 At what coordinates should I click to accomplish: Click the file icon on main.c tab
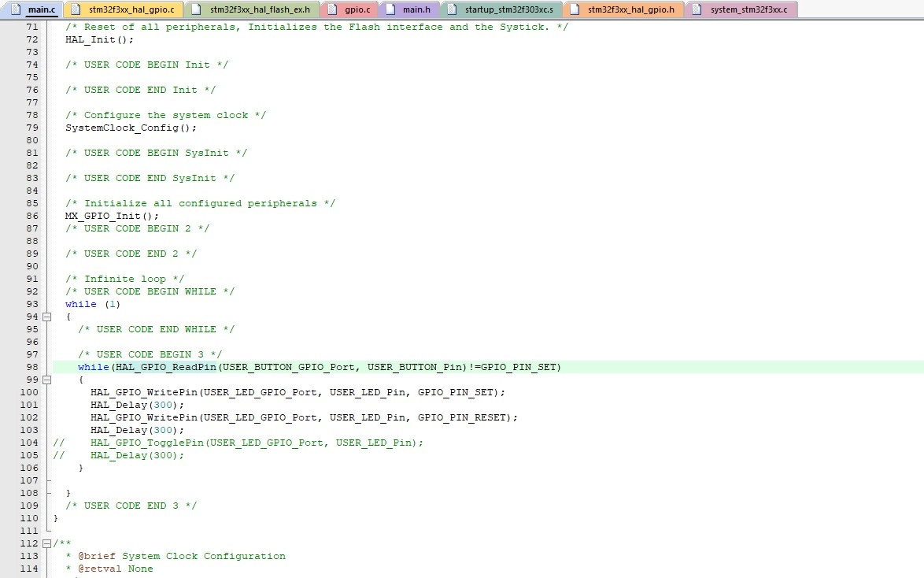point(16,9)
